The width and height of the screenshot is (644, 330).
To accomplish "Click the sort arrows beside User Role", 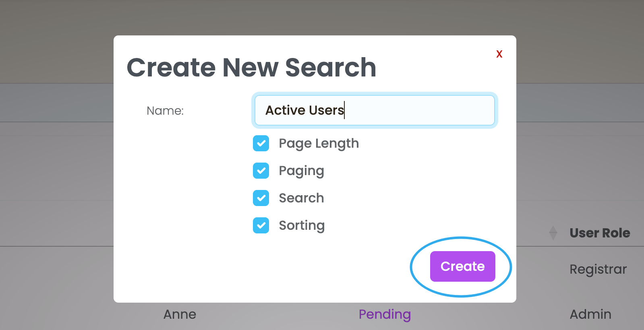I will click(553, 233).
